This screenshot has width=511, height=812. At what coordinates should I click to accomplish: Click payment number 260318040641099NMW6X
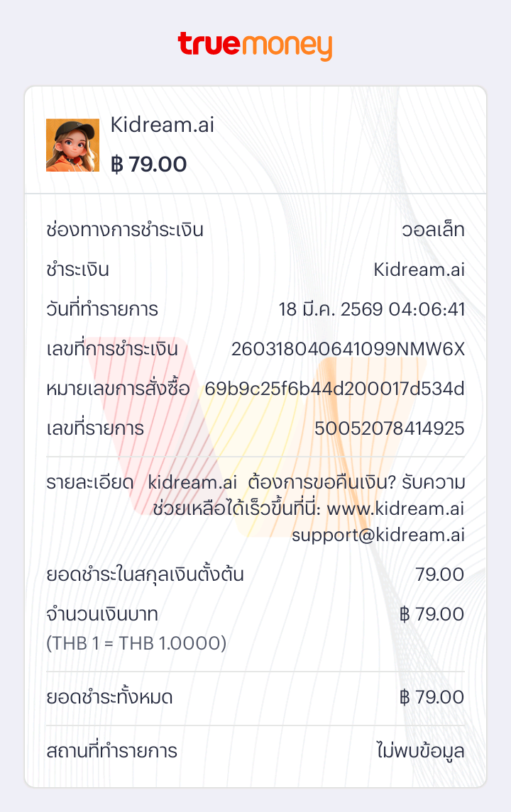pyautogui.click(x=348, y=350)
